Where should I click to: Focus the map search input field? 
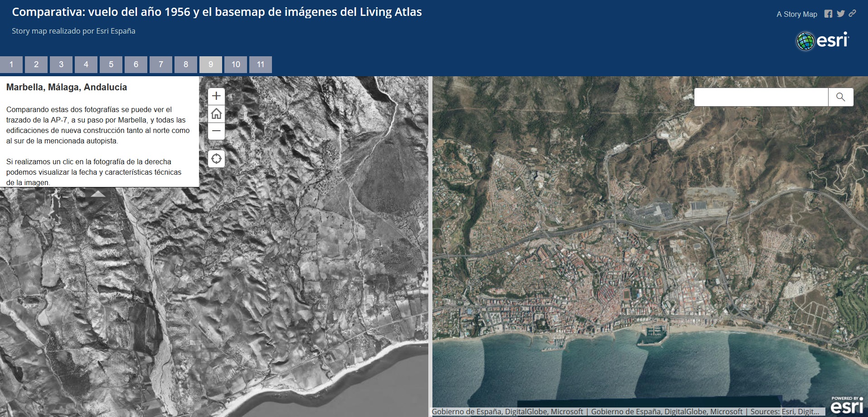761,97
